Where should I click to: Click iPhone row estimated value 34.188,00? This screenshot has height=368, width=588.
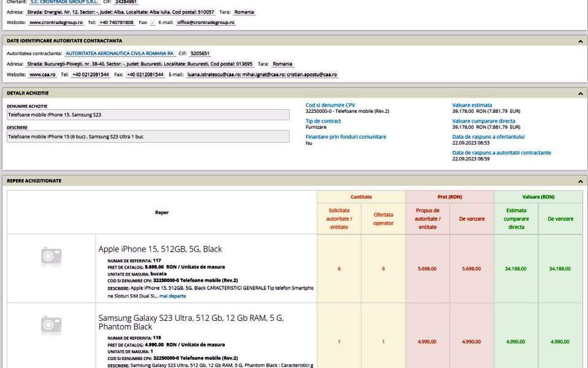coord(516,269)
